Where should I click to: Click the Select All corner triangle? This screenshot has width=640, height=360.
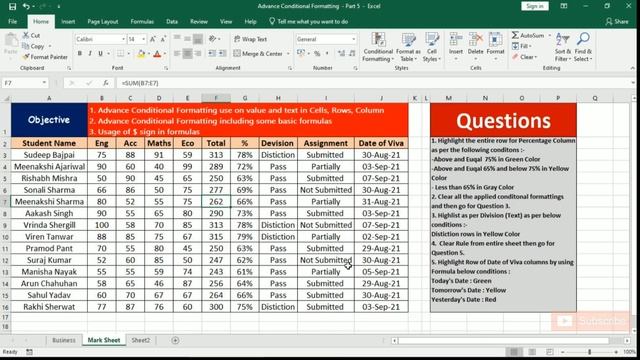[x=6, y=98]
